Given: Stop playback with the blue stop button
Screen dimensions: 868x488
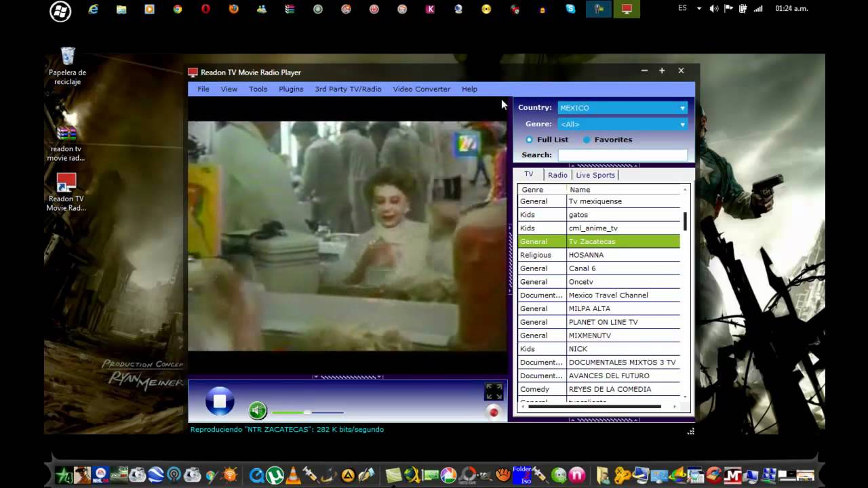Looking at the screenshot, I should [220, 401].
